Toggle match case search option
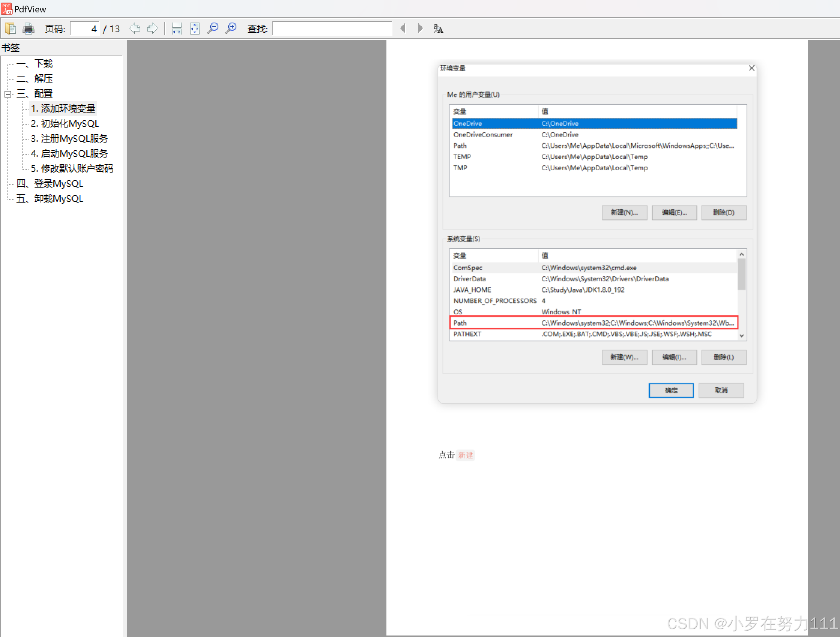 point(438,29)
